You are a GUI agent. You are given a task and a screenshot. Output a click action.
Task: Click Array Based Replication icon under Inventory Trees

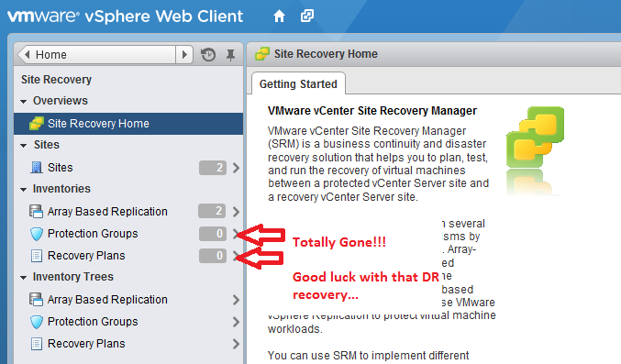pos(36,300)
